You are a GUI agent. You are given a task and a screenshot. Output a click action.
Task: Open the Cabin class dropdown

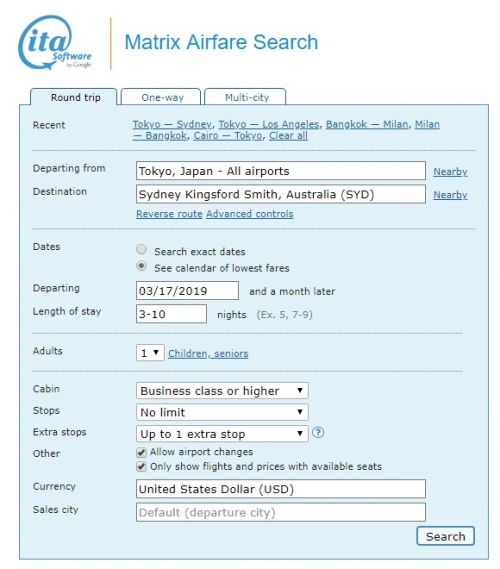[222, 391]
